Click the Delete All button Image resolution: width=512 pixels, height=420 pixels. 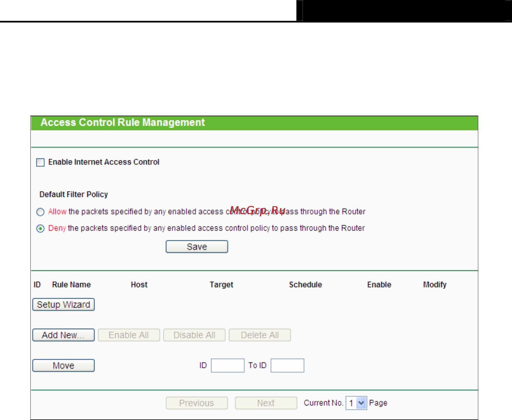[260, 335]
